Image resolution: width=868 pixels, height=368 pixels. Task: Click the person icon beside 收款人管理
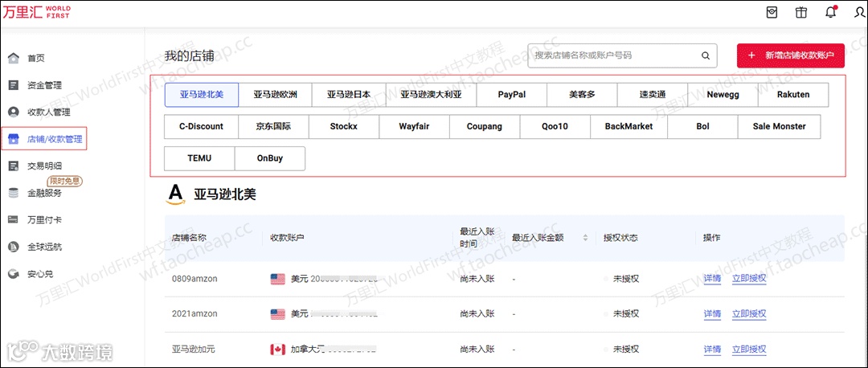click(x=14, y=112)
